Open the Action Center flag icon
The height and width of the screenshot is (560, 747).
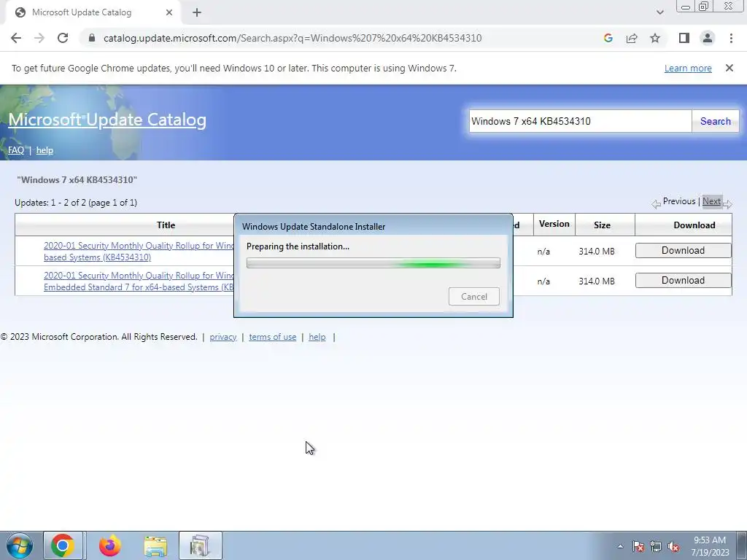[638, 547]
